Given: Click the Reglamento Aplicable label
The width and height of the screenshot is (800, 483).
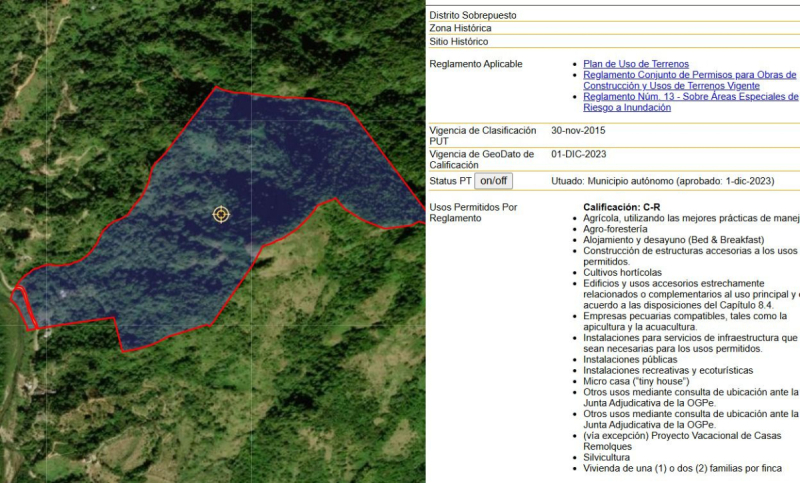Looking at the screenshot, I should (476, 64).
